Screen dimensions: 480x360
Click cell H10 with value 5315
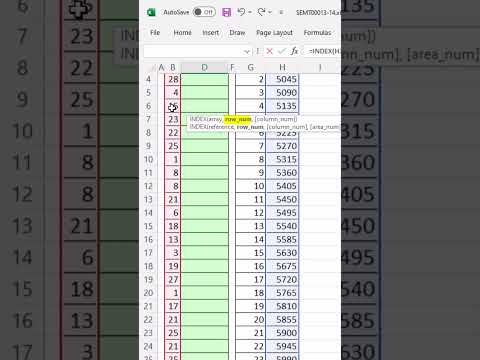[282, 159]
